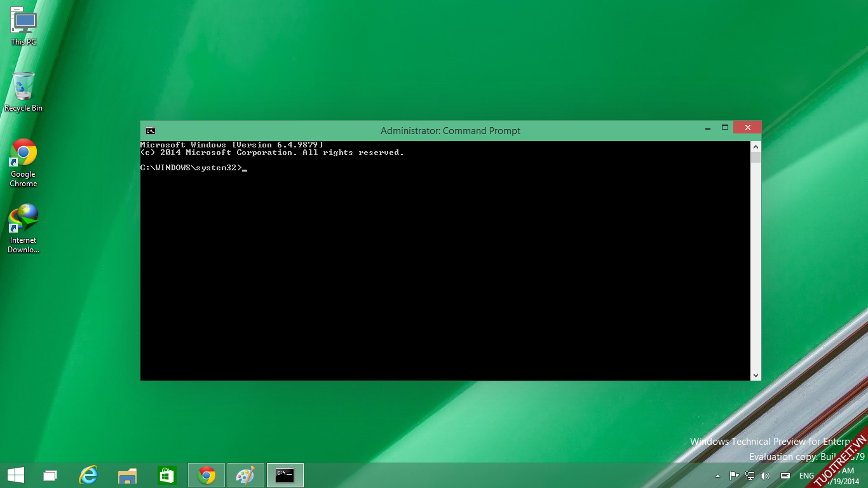Image resolution: width=868 pixels, height=488 pixels.
Task: Select the Internet Download Manager desktop shortcut
Action: tap(24, 228)
